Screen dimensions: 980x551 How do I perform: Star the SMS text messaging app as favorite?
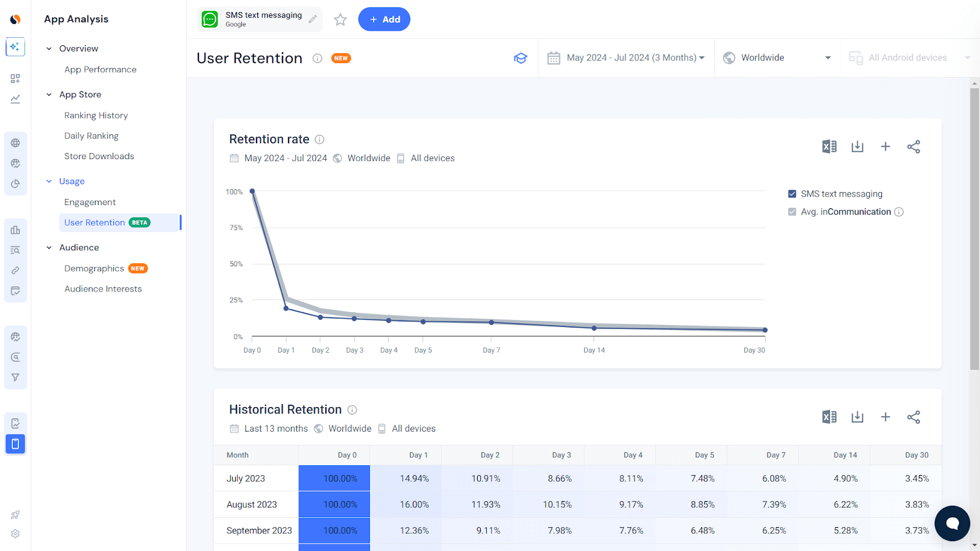(340, 19)
